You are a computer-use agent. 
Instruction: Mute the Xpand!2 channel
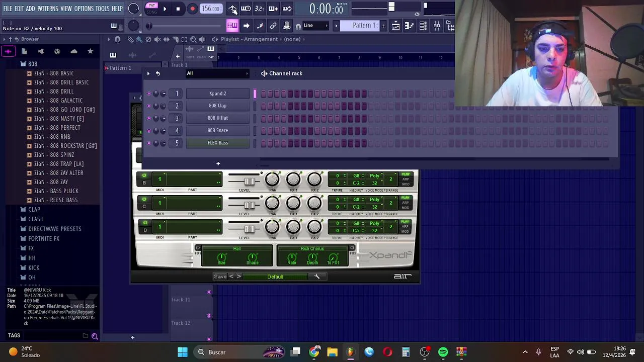(148, 94)
